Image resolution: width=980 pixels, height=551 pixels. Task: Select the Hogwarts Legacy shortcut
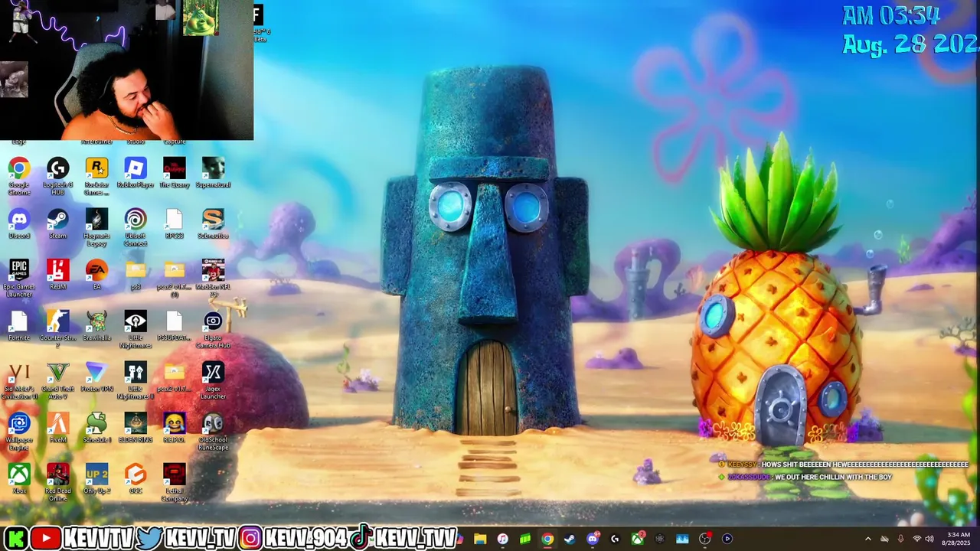coord(96,227)
